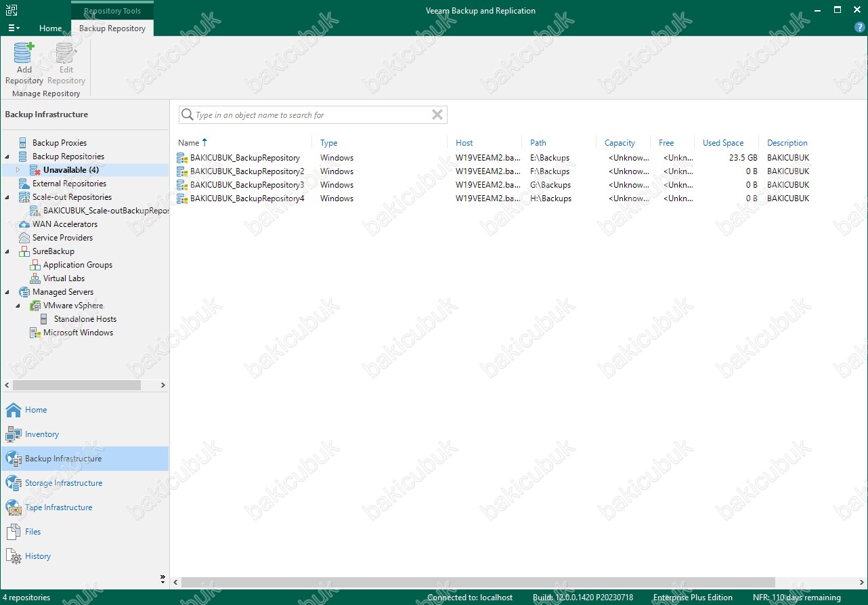Click the Enterprise Plus Edition status text

[x=693, y=598]
